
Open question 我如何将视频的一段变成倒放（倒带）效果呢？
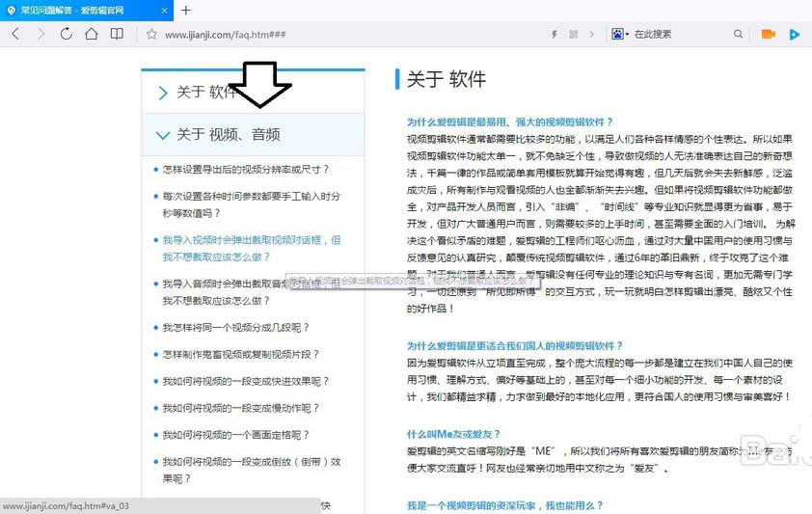[x=251, y=470]
